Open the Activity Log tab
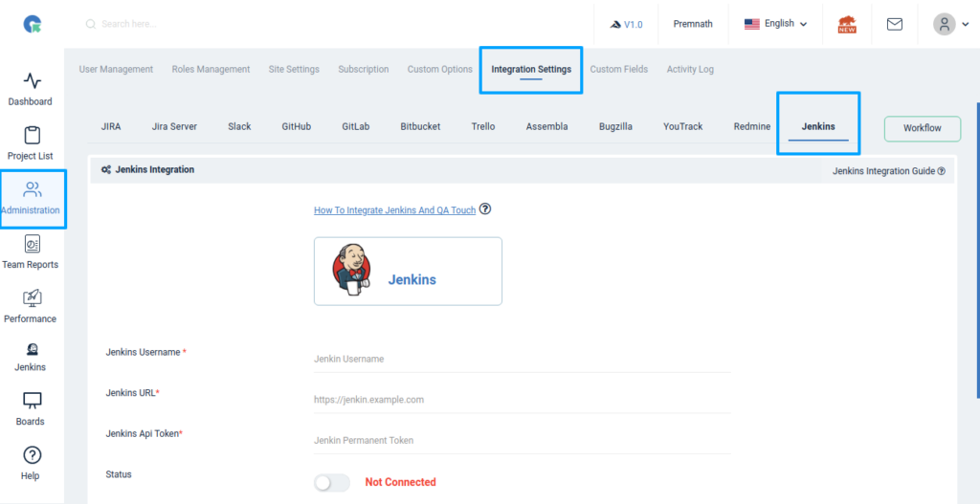 click(x=690, y=69)
